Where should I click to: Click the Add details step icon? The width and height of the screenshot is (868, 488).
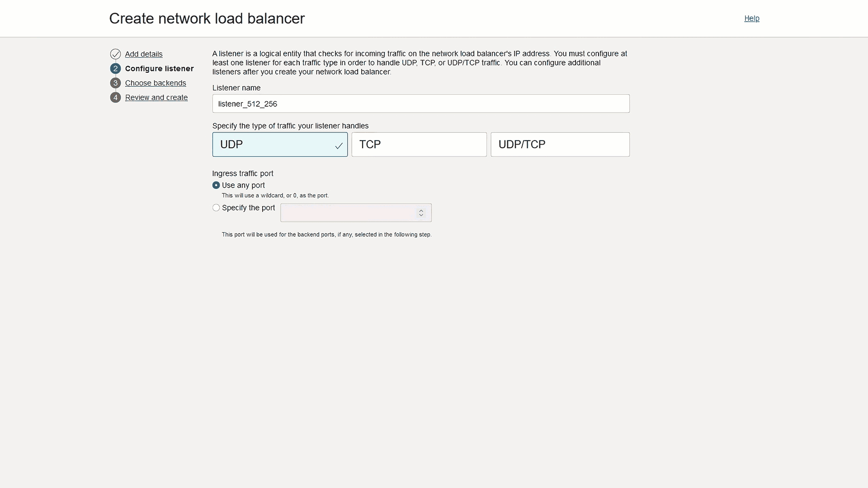click(x=115, y=54)
